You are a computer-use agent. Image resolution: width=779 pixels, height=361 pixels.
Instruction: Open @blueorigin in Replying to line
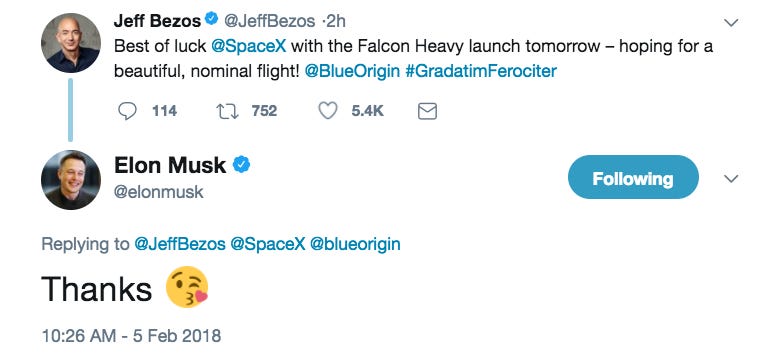point(355,244)
